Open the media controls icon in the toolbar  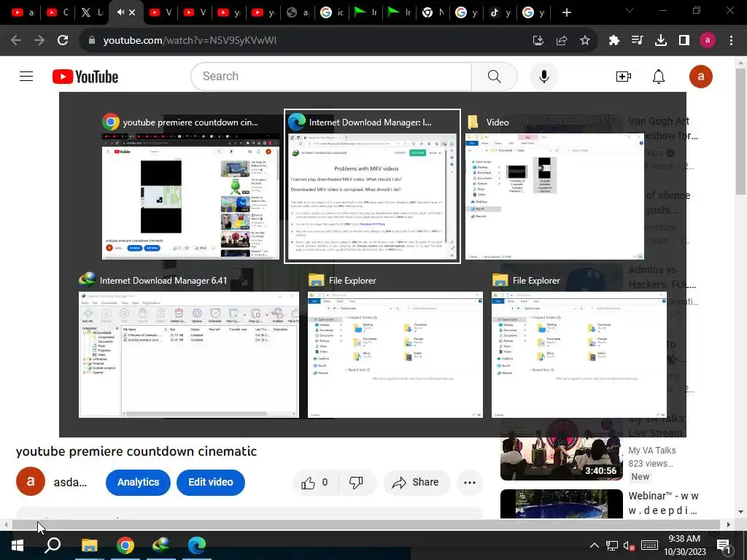click(x=638, y=41)
